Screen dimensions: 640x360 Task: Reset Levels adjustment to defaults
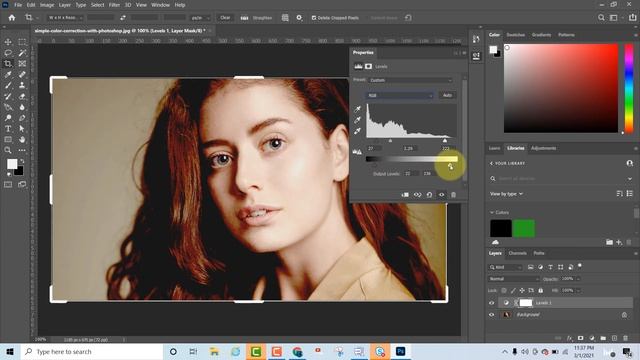(x=429, y=195)
